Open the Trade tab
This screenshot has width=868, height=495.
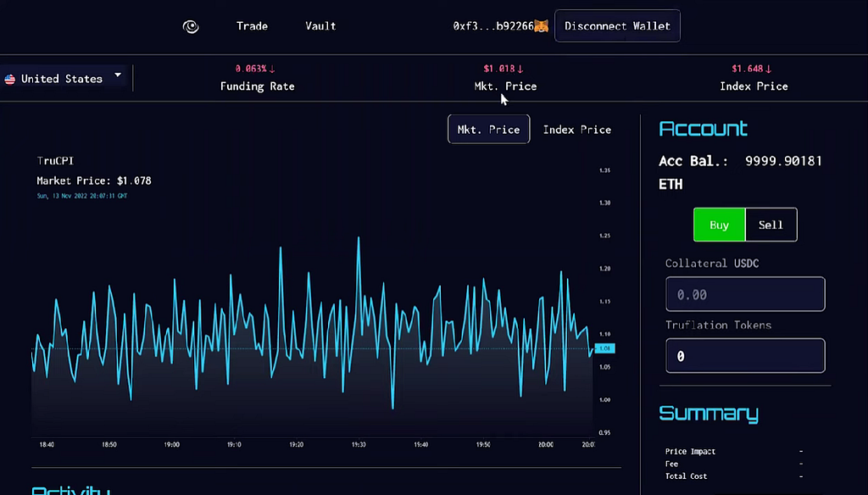tap(252, 26)
